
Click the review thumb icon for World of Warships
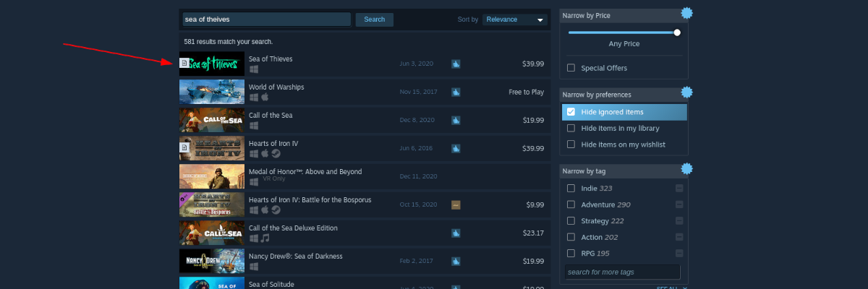click(456, 92)
